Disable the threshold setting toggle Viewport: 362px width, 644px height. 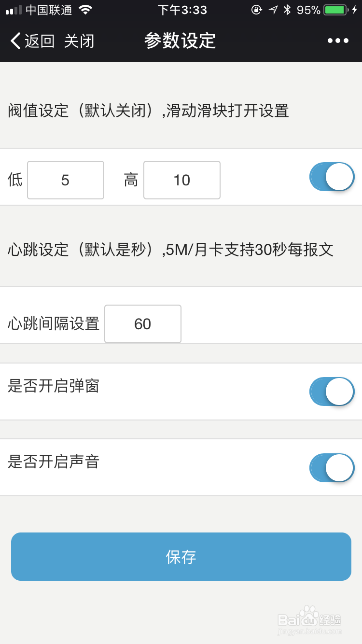point(332,177)
